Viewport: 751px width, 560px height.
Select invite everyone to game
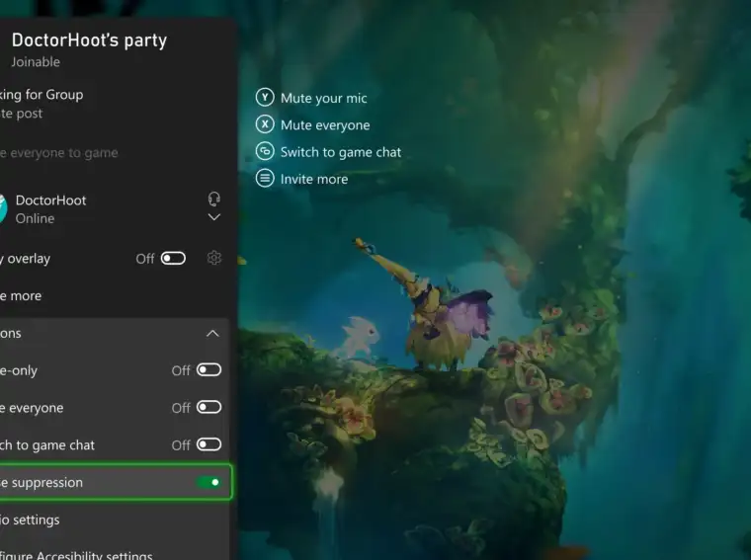click(114, 153)
